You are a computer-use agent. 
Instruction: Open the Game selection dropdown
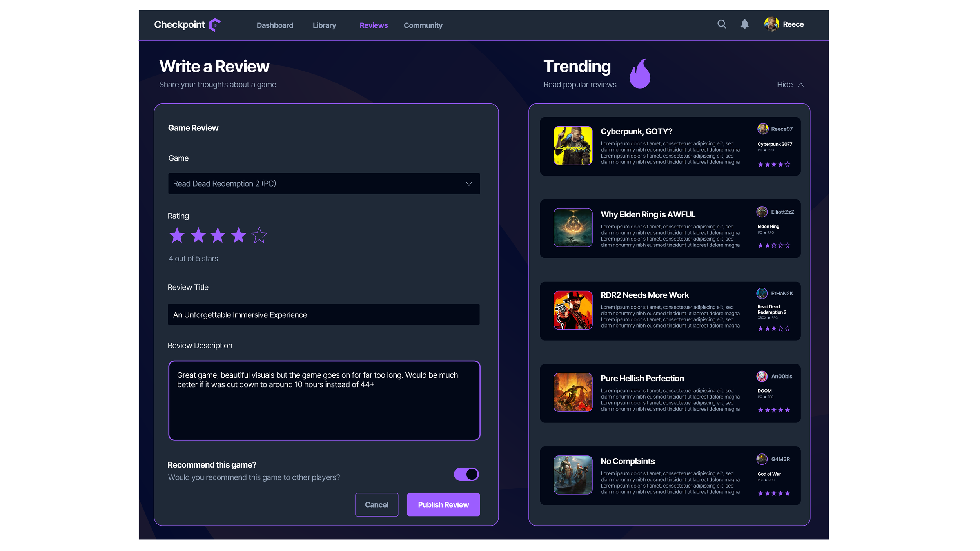click(x=324, y=183)
